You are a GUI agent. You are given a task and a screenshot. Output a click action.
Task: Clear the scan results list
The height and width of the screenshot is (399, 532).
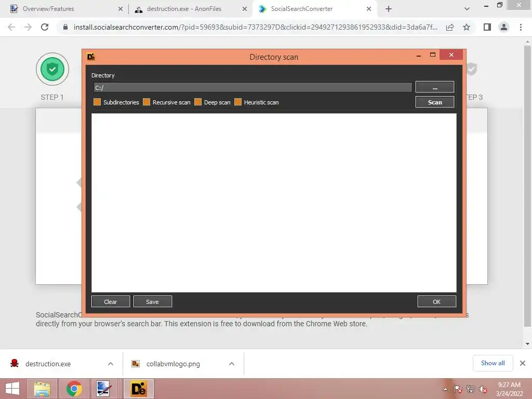click(x=111, y=302)
